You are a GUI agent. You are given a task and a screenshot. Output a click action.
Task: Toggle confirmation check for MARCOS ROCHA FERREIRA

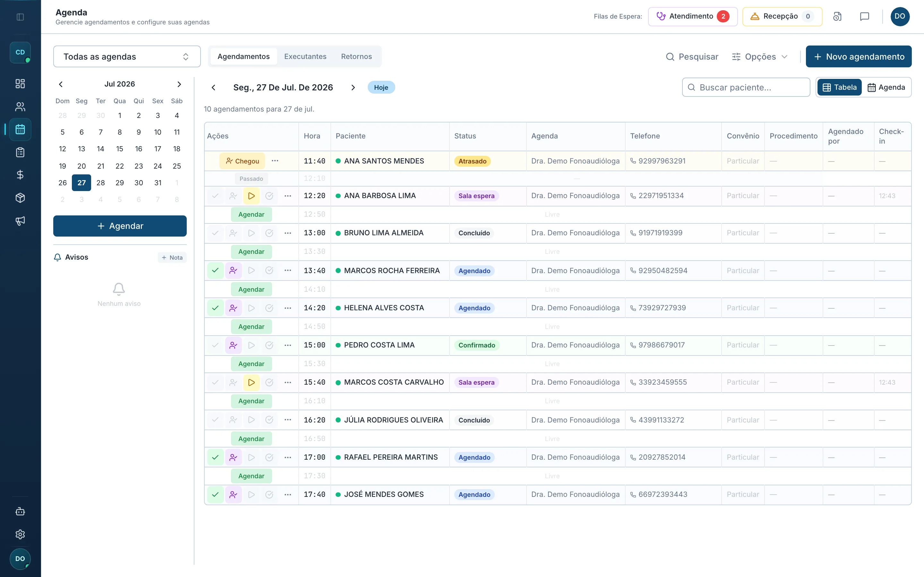tap(215, 271)
